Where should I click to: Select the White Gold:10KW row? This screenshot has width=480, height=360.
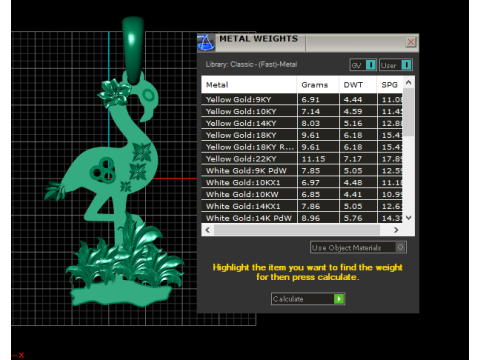click(302, 194)
